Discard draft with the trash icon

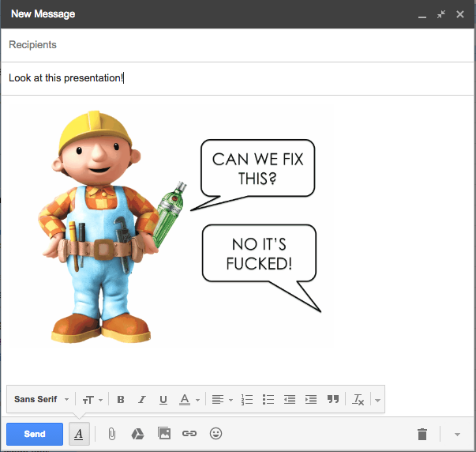click(422, 434)
